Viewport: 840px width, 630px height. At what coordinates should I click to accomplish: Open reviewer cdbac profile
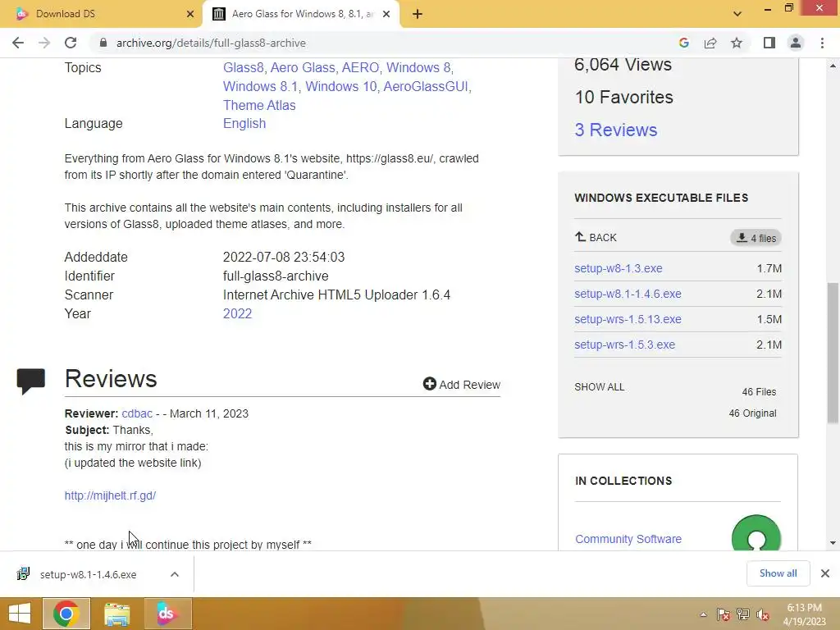tap(137, 413)
